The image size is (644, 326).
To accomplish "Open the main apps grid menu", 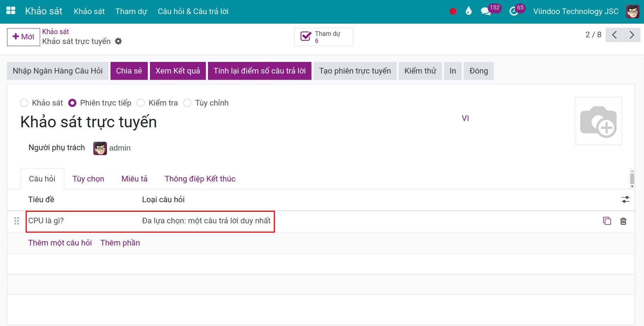I will coord(11,11).
